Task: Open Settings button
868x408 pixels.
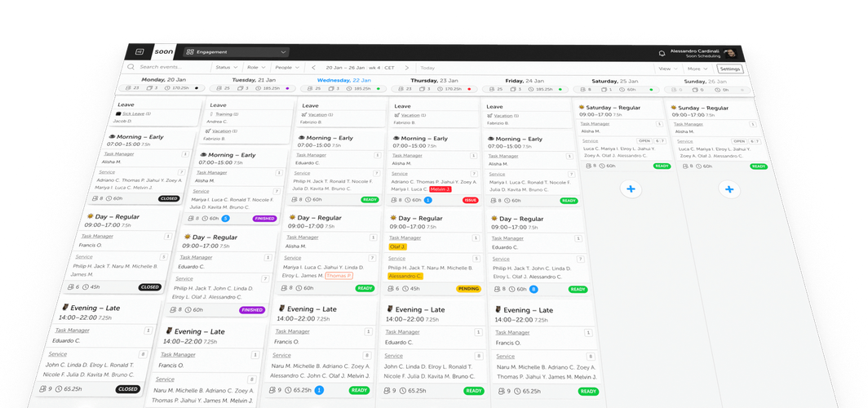Action: point(729,69)
